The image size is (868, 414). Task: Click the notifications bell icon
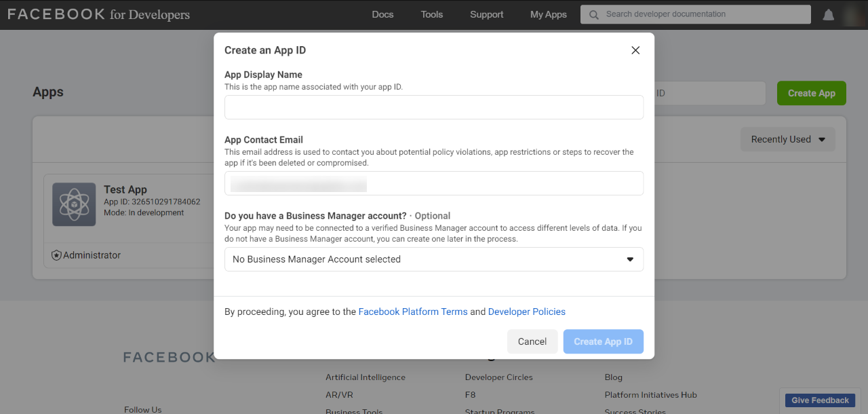828,15
